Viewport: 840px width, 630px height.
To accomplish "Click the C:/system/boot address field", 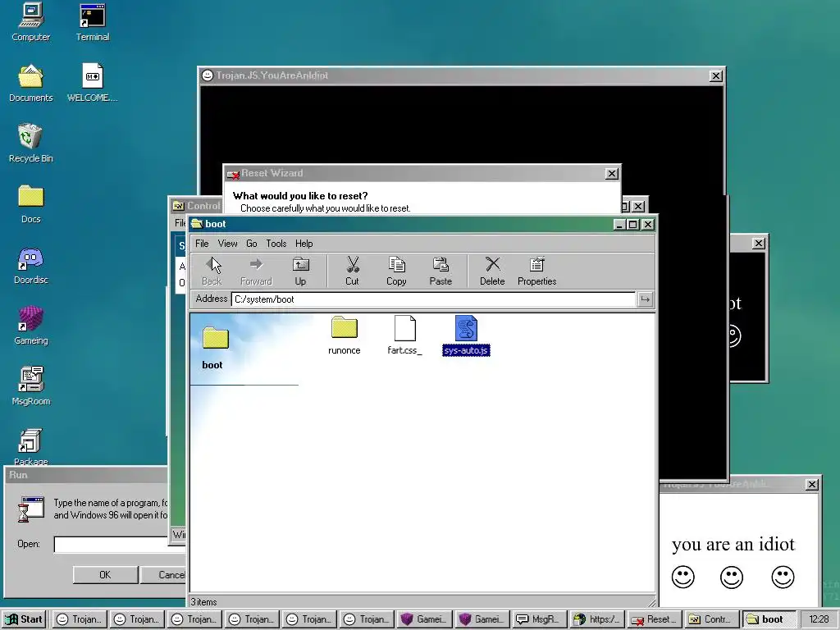I will [433, 299].
